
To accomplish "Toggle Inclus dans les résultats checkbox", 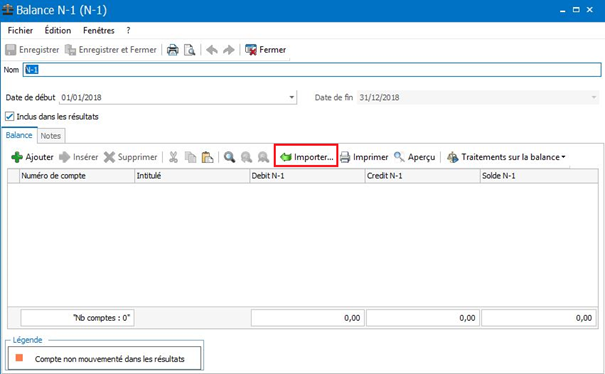I will [10, 117].
